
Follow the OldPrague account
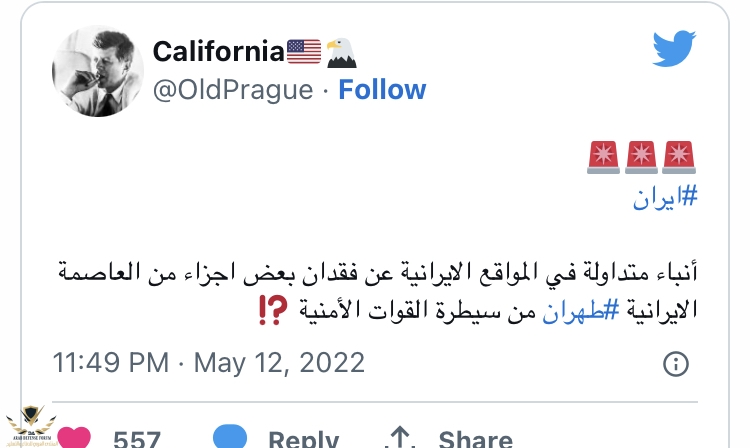382,89
